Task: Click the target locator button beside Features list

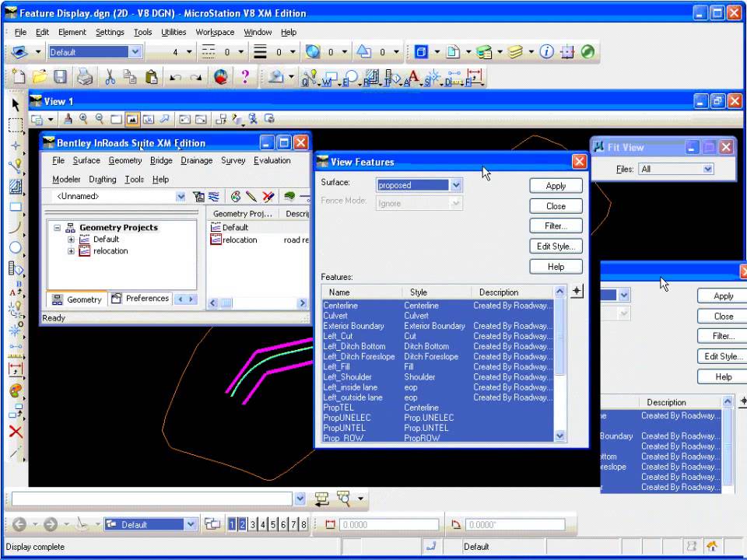Action: pos(577,291)
